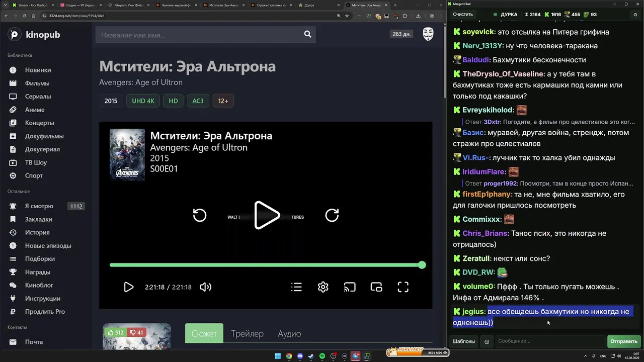Open Merged Chat settings gear icon

pos(635,15)
